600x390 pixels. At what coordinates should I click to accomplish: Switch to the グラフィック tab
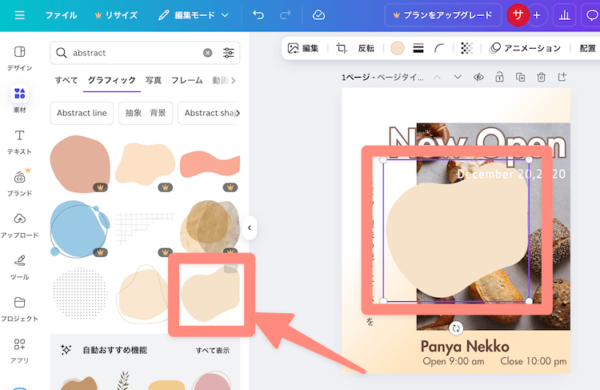(x=112, y=80)
